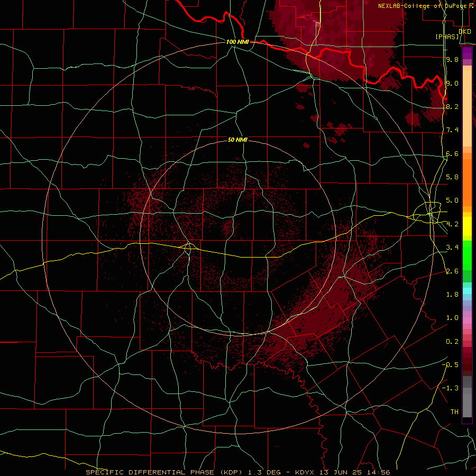Image resolution: width=476 pixels, height=476 pixels.
Task: Click the 'DKD' label above the color scale
Action: coord(464,32)
